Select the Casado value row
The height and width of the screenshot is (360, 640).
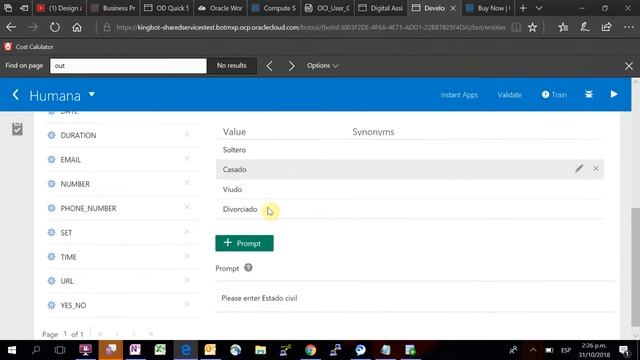[410, 169]
